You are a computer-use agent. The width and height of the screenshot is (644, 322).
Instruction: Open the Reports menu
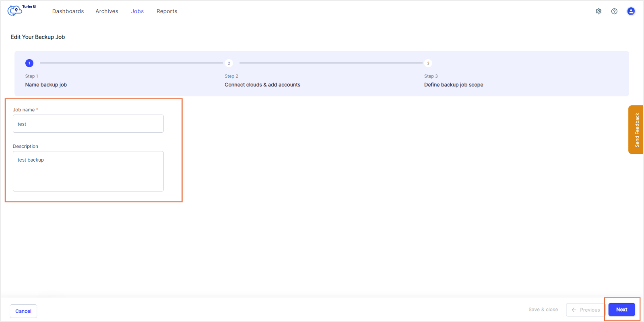point(167,11)
